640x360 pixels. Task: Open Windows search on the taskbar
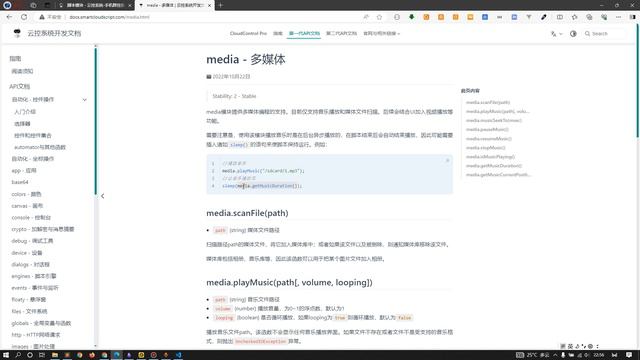click(18, 355)
